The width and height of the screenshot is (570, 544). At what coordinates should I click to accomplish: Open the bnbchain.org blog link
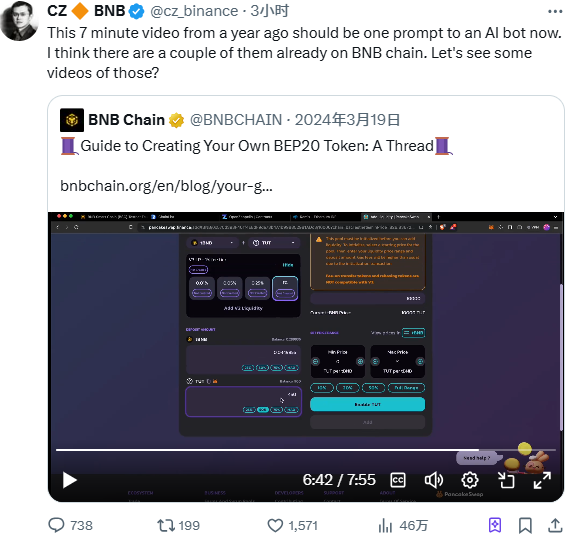(166, 186)
